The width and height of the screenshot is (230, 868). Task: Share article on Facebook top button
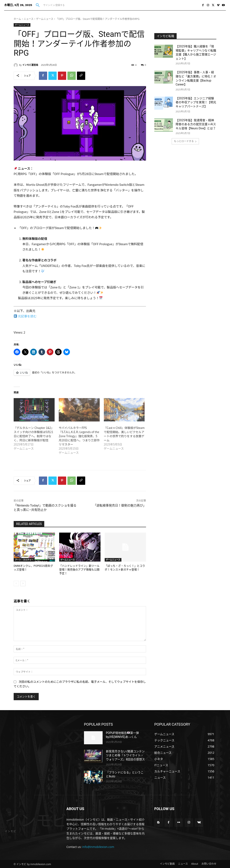coord(43,76)
